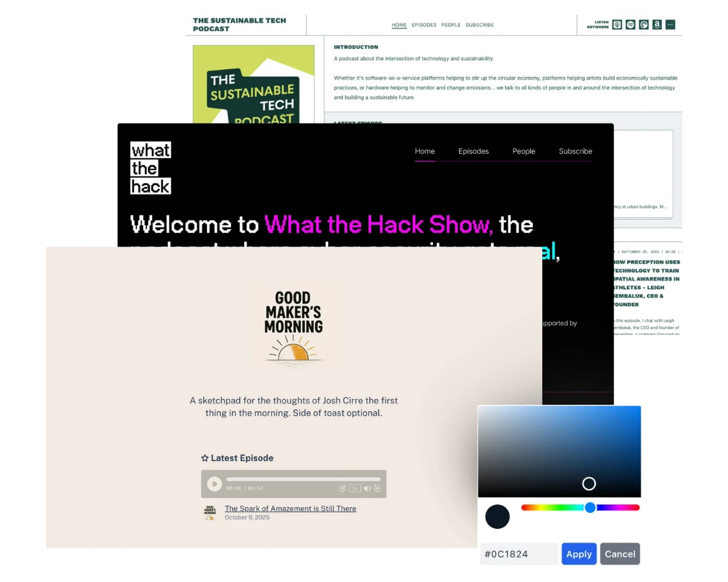This screenshot has width=728, height=582.
Task: Open Preception spatial awareness episode title
Action: [x=646, y=283]
